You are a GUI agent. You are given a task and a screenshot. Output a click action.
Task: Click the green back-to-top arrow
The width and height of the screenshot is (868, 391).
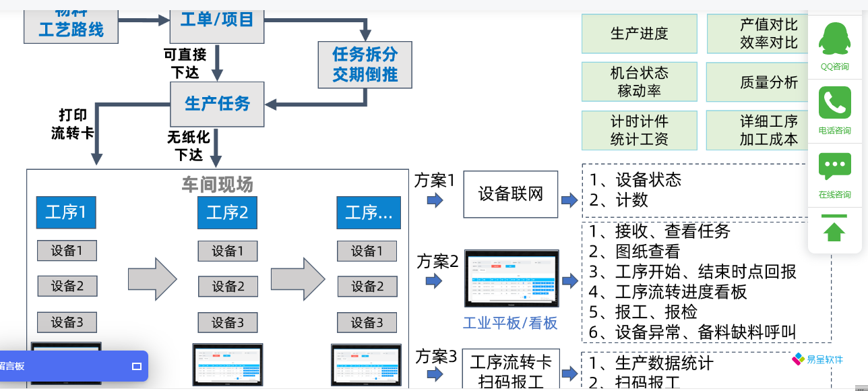tap(834, 229)
